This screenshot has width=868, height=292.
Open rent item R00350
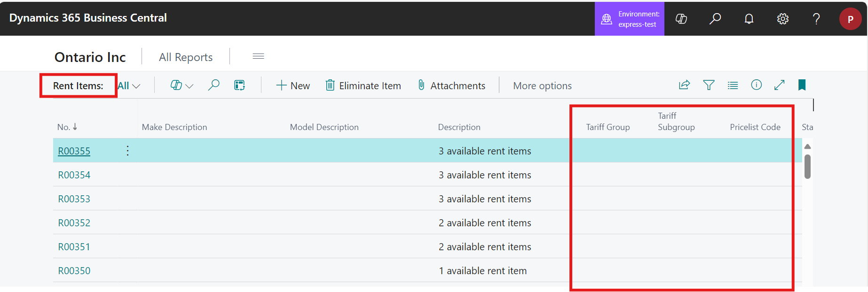pyautogui.click(x=74, y=271)
